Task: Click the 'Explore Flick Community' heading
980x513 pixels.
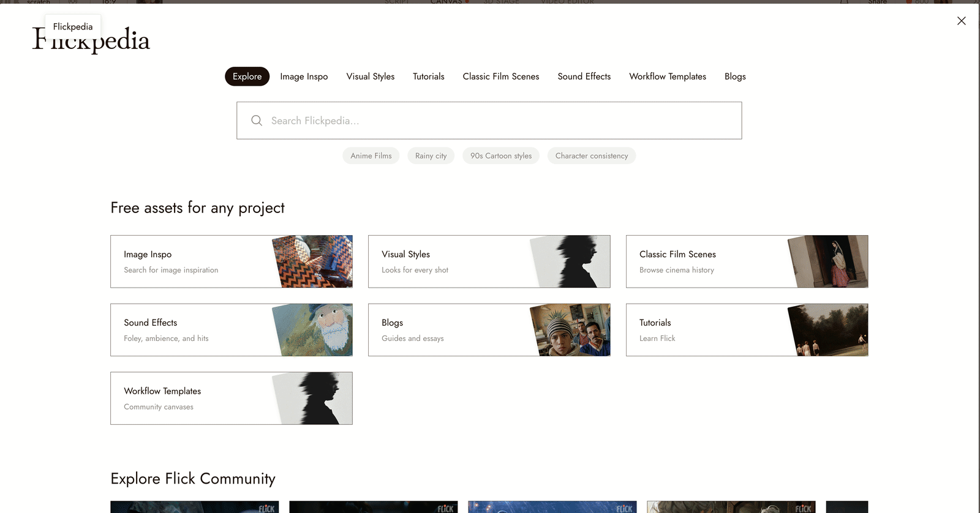Action: (x=193, y=479)
